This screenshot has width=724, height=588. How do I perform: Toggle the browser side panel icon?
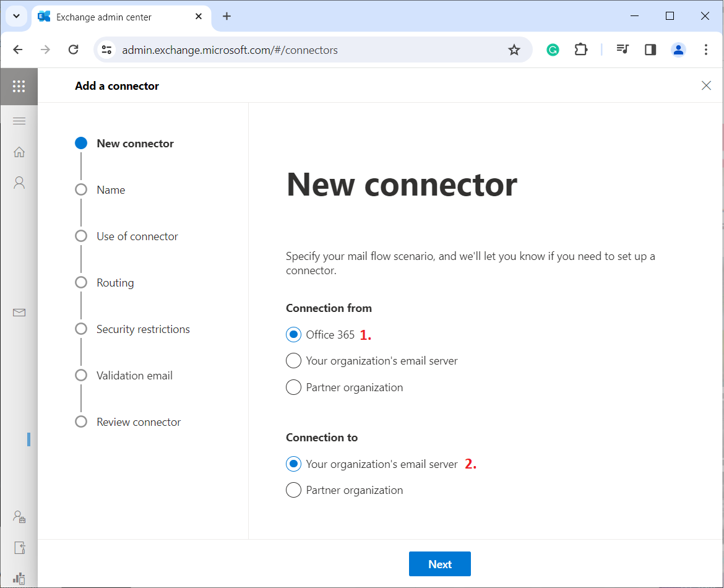tap(650, 50)
